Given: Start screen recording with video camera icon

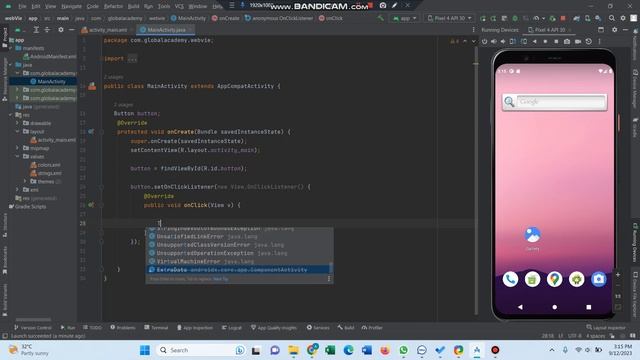Looking at the screenshot, I should [x=578, y=41].
